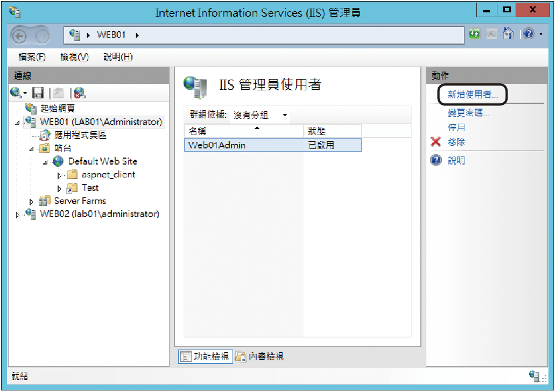
Task: Click WEB01 in the address breadcrumb
Action: pyautogui.click(x=111, y=35)
